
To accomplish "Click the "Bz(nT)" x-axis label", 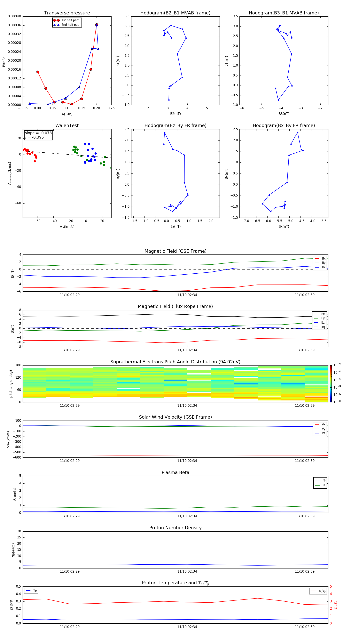I will tap(175, 227).
